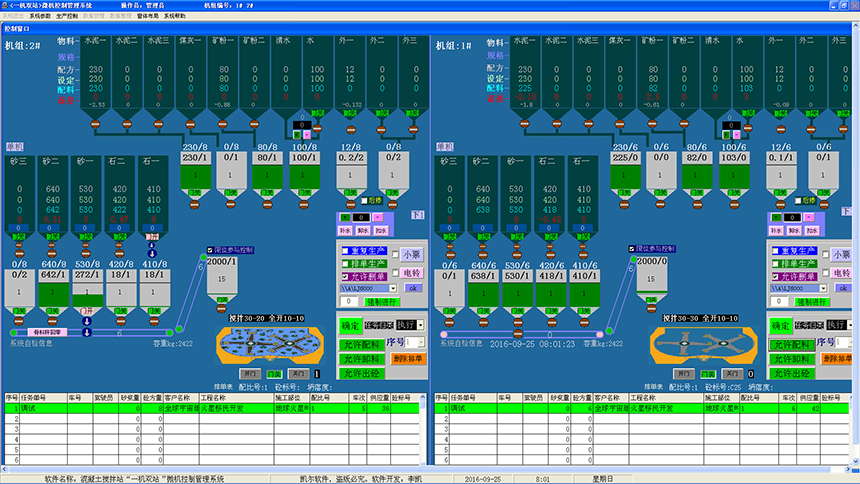Click the mixer animation graphic in unit 1#
This screenshot has height=484, width=860.
701,343
